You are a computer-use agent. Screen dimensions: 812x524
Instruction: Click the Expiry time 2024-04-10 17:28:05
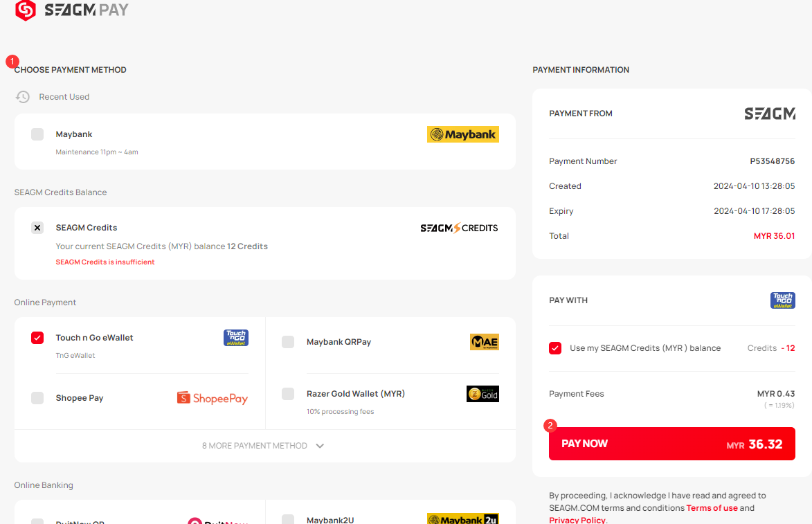[754, 210]
